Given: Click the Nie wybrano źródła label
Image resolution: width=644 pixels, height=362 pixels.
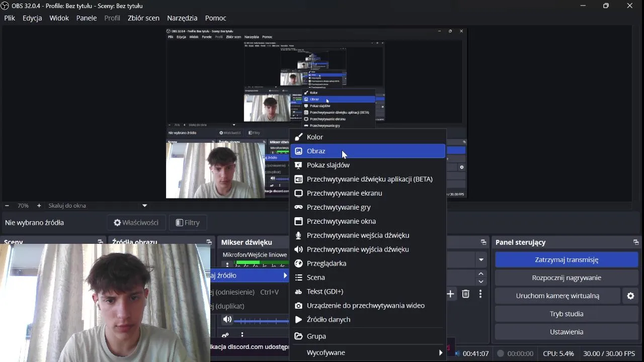Looking at the screenshot, I should click(x=34, y=223).
